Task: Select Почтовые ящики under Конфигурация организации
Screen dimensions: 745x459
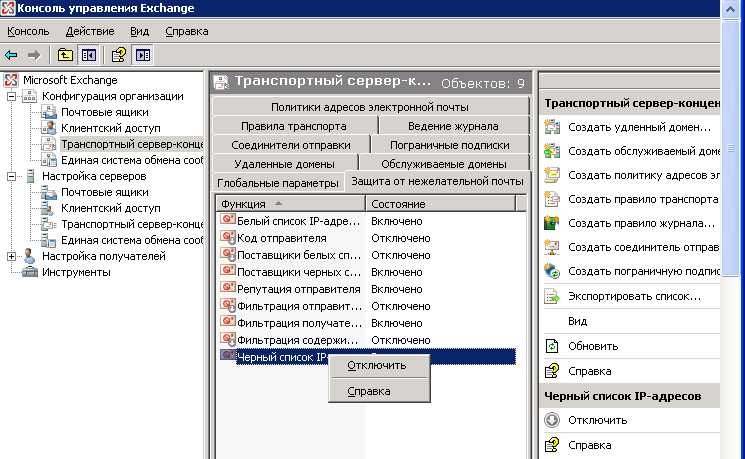Action: [x=105, y=112]
